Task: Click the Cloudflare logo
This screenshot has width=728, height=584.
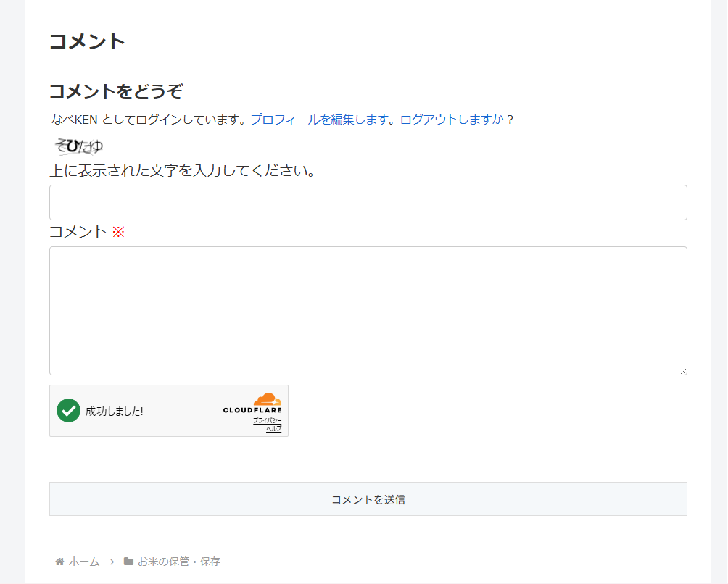Action: (x=252, y=403)
